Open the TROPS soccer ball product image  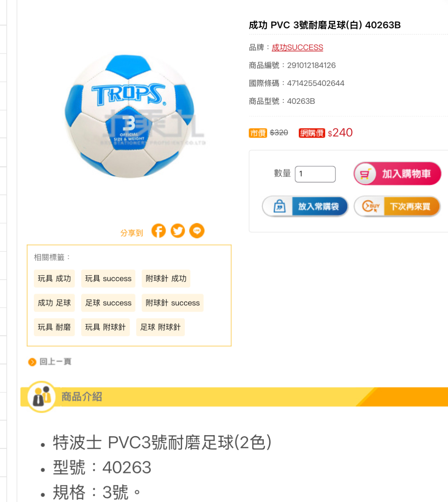(130, 116)
